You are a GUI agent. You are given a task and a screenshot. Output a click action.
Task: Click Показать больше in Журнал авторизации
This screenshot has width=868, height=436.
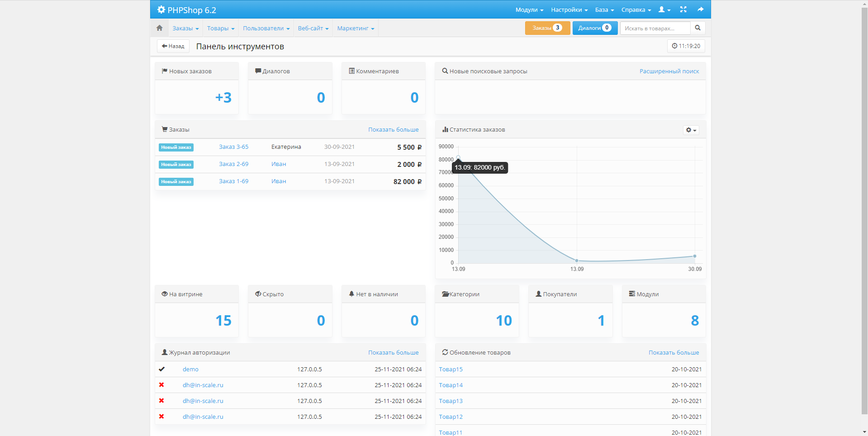point(393,353)
